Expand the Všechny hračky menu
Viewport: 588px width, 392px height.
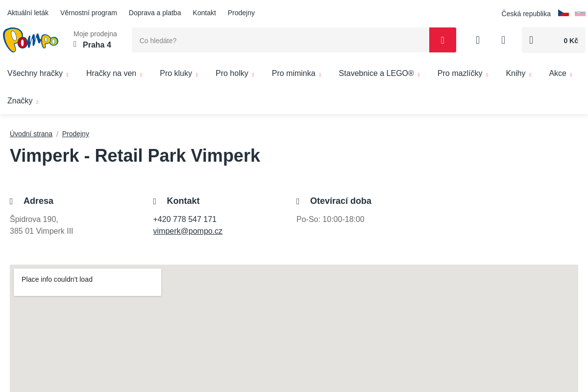coord(38,73)
